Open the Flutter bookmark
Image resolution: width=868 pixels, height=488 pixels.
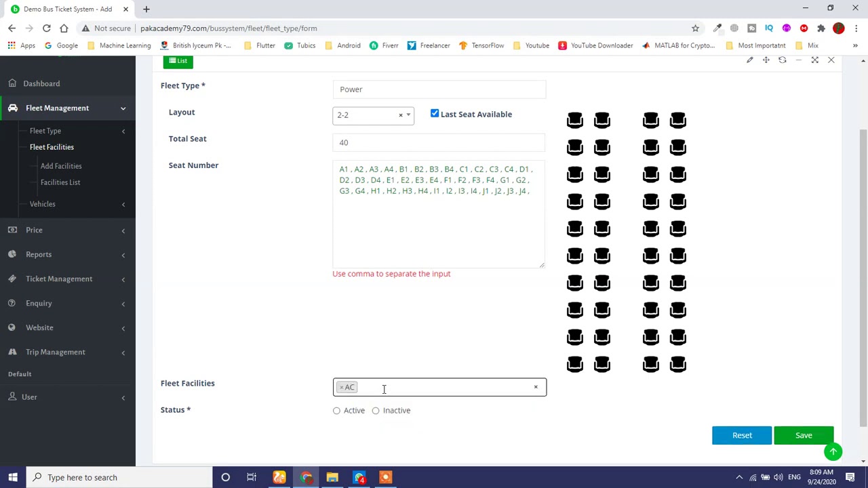click(x=259, y=45)
